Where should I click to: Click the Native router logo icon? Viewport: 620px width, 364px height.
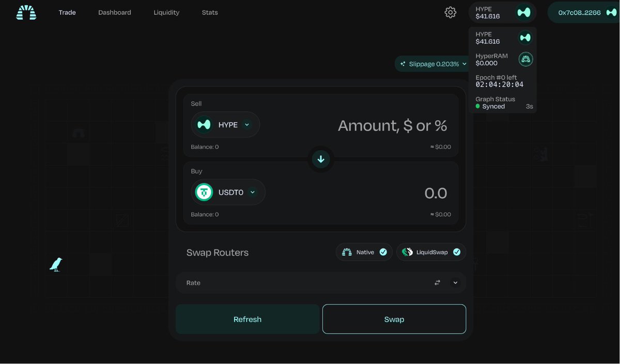tap(347, 252)
